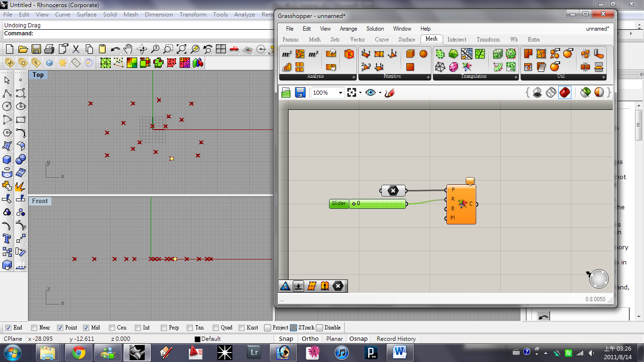Enable the Quad osnap checkbox

coord(215,328)
